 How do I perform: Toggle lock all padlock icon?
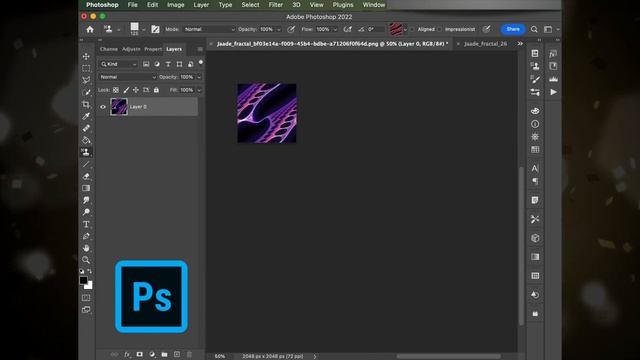(x=156, y=90)
